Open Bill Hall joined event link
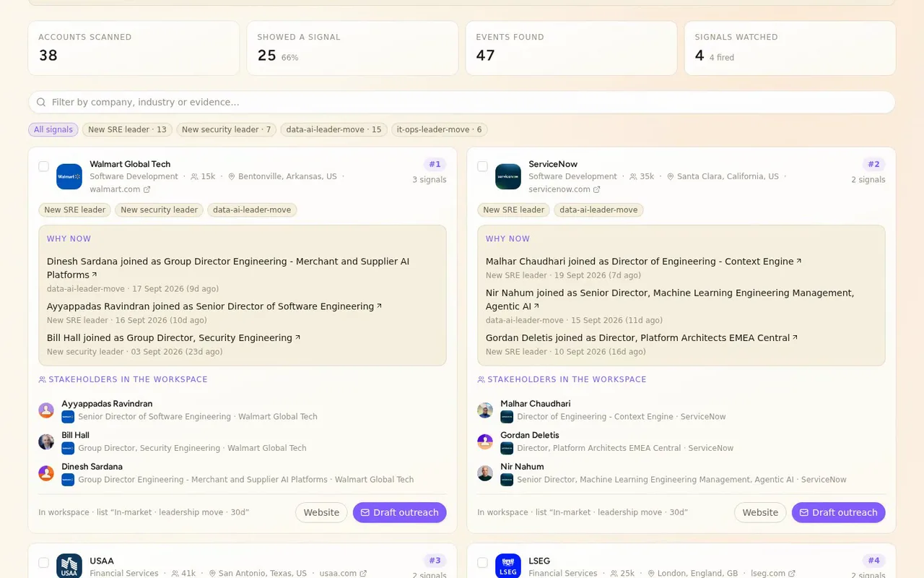The image size is (924, 578). (x=174, y=337)
